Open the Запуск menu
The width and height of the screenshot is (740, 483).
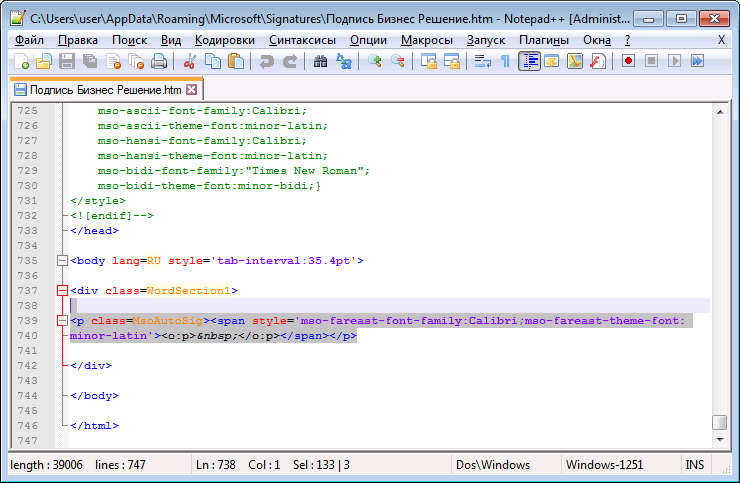486,40
